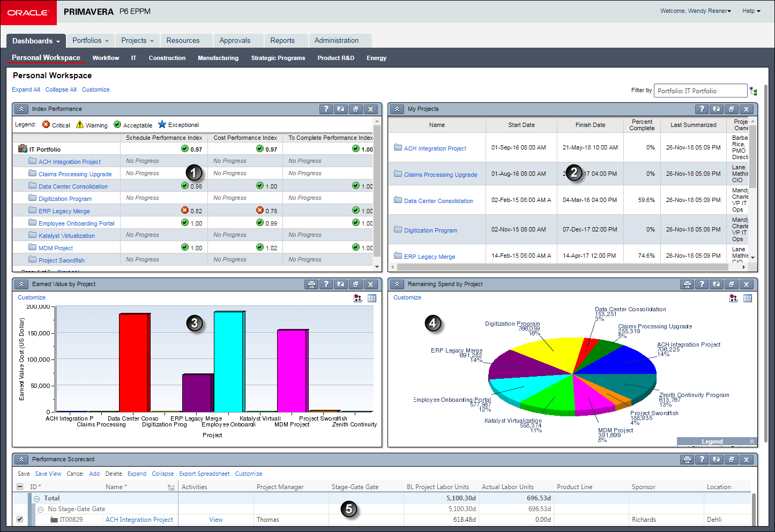Viewport: 775px width, 532px height.
Task: Click the sort icon beside the scorecard Name column
Action: (x=171, y=487)
